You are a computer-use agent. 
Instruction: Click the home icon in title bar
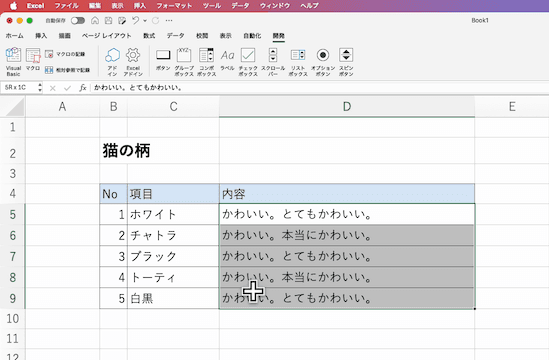click(95, 21)
